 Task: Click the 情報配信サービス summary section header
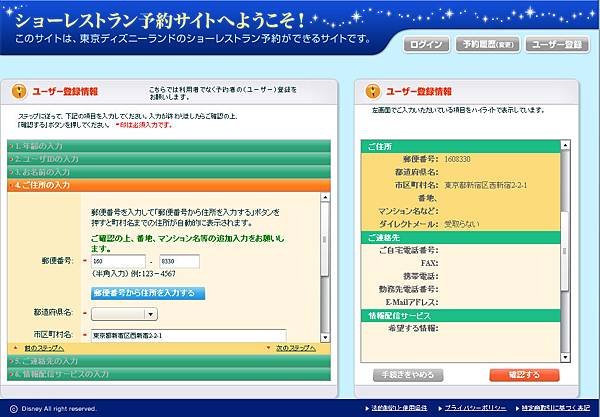[x=461, y=316]
